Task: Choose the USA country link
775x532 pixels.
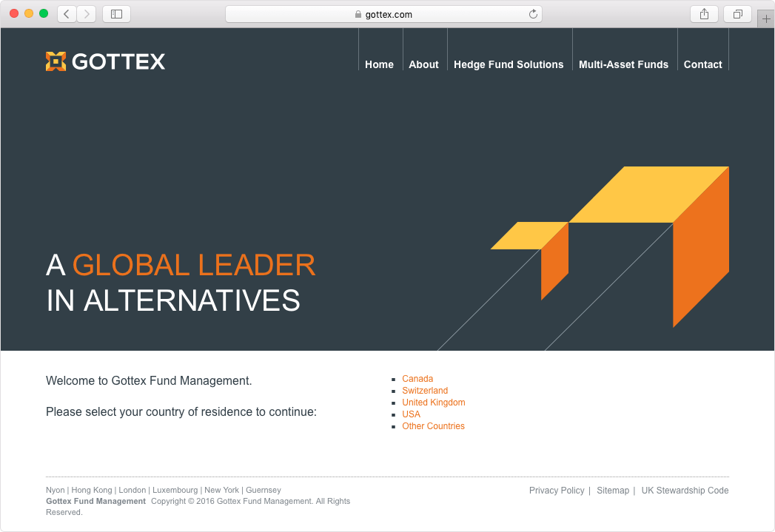Action: tap(411, 414)
